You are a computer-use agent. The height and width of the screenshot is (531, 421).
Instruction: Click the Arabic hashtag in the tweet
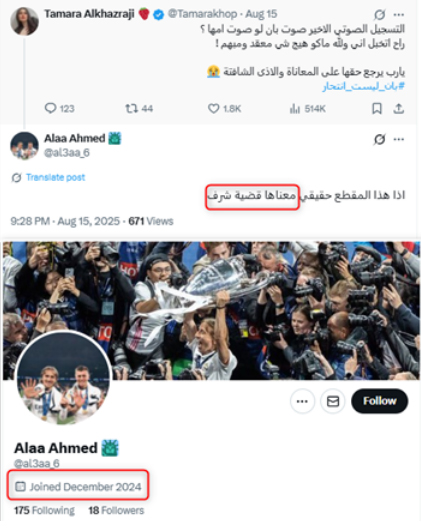point(363,86)
